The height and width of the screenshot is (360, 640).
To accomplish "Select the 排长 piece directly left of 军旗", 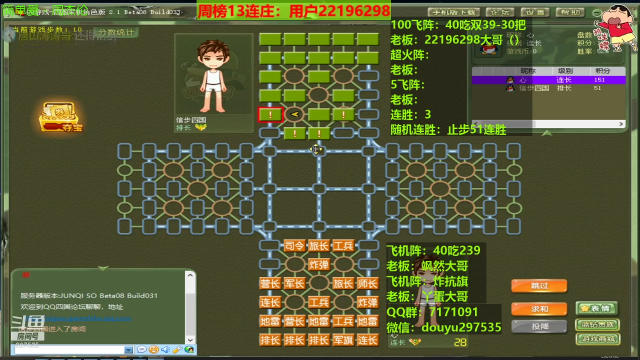I will (x=319, y=340).
